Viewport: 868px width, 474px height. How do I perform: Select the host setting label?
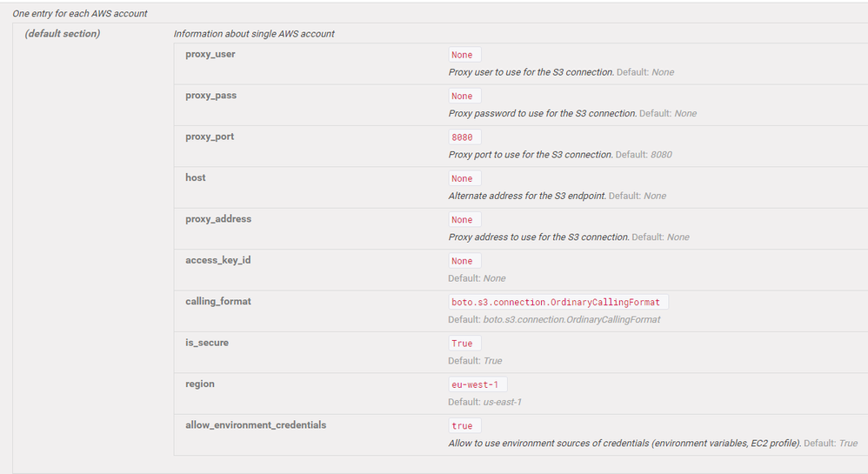pyautogui.click(x=196, y=177)
